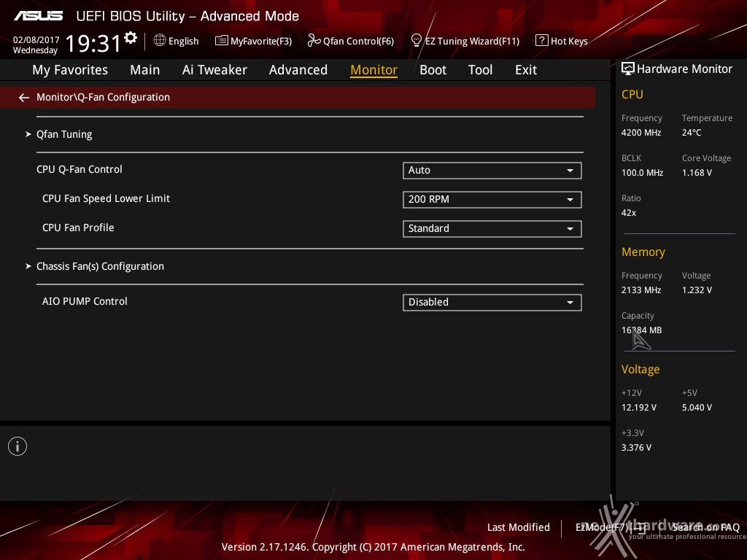This screenshot has width=747, height=560.
Task: Open the AIO PUMP Control dropdown
Action: point(492,303)
